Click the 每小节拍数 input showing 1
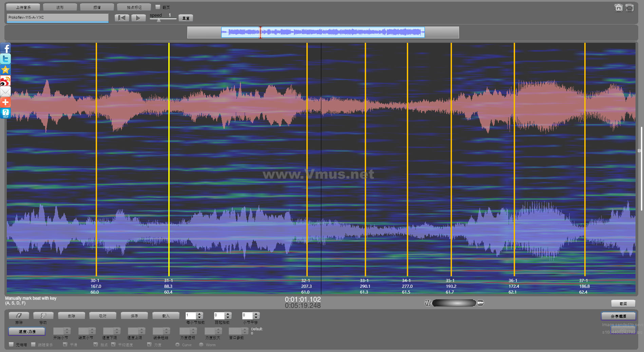 point(191,316)
